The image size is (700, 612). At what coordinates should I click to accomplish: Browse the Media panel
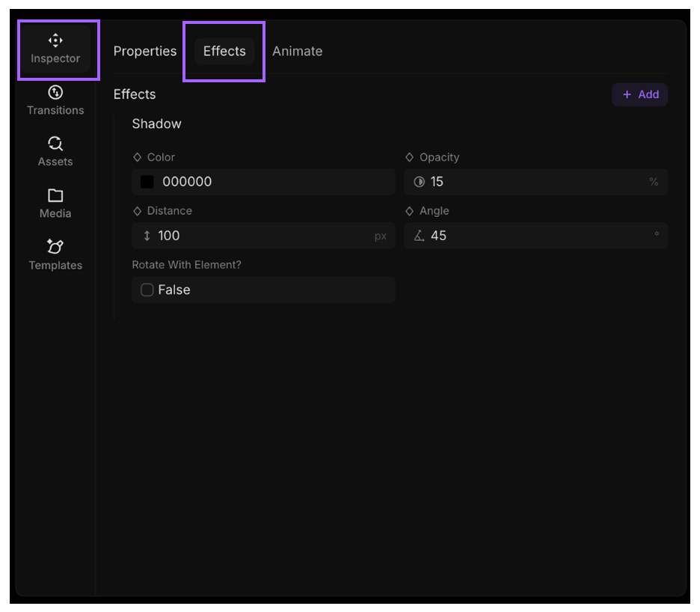(x=55, y=202)
